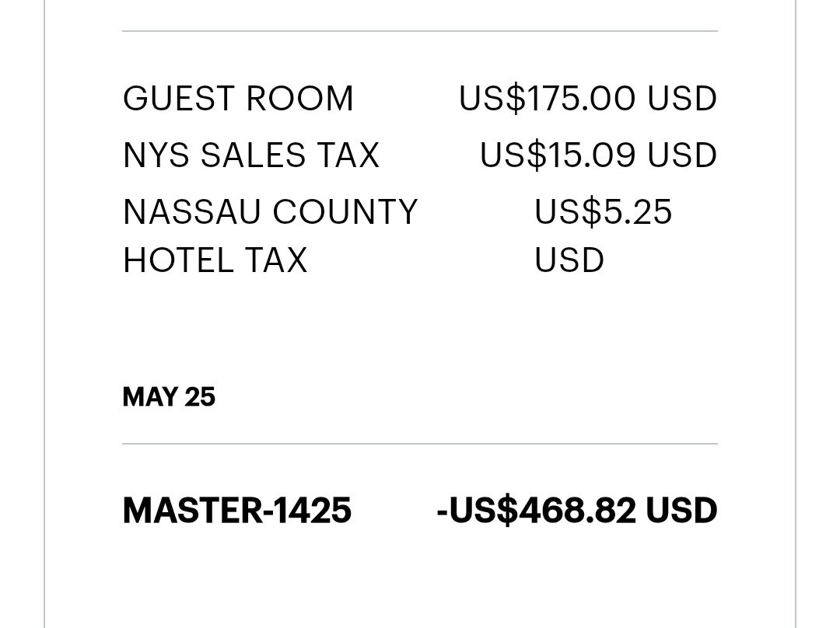Image resolution: width=840 pixels, height=628 pixels.
Task: Click the NYS SALES TAX label
Action: coord(251,155)
